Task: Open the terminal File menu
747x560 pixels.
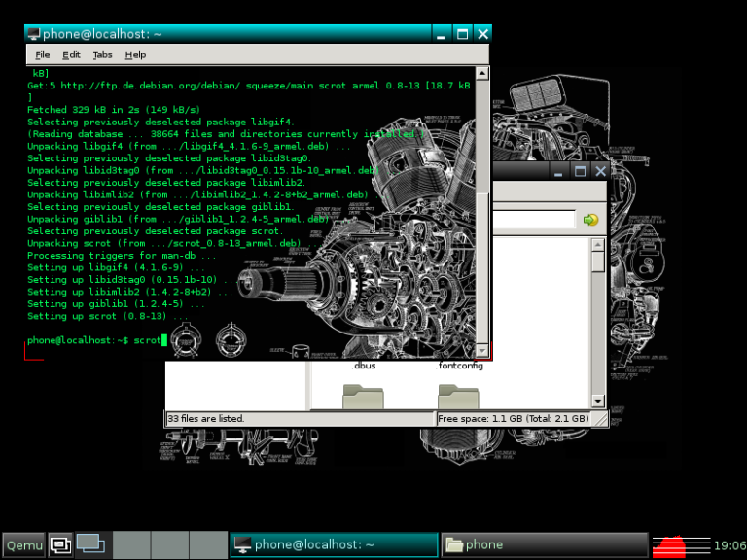Action: pyautogui.click(x=43, y=55)
